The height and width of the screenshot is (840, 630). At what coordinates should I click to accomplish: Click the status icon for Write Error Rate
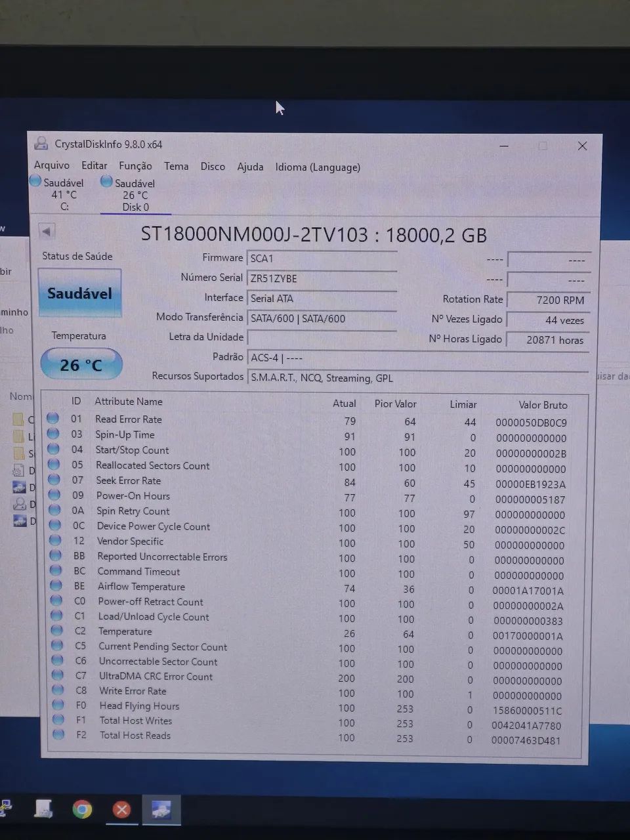58,690
